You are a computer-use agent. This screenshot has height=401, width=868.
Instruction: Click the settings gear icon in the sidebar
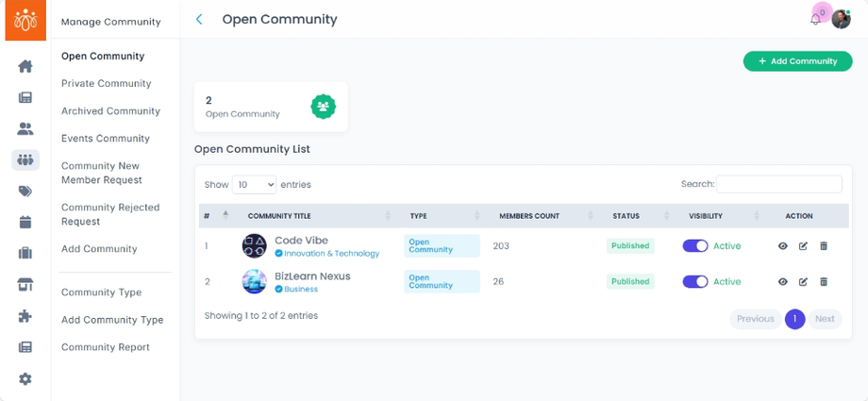click(x=25, y=378)
